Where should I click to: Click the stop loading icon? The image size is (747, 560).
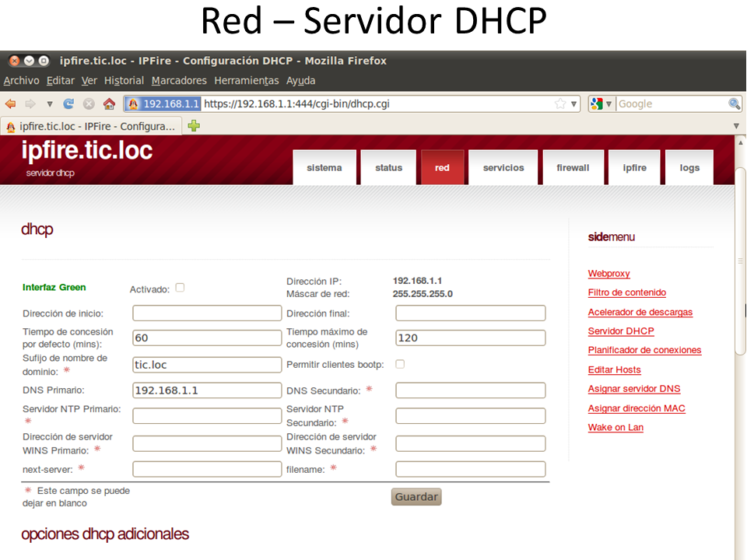[89, 103]
